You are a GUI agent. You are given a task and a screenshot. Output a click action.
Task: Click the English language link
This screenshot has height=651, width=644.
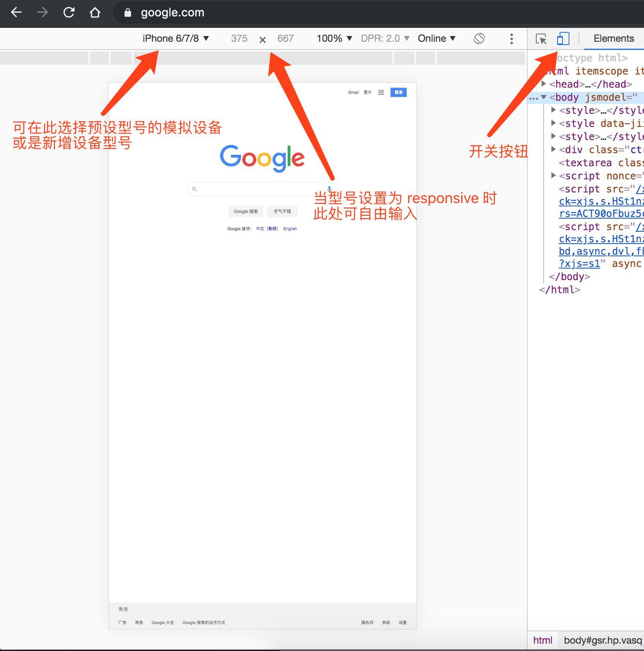pyautogui.click(x=290, y=229)
